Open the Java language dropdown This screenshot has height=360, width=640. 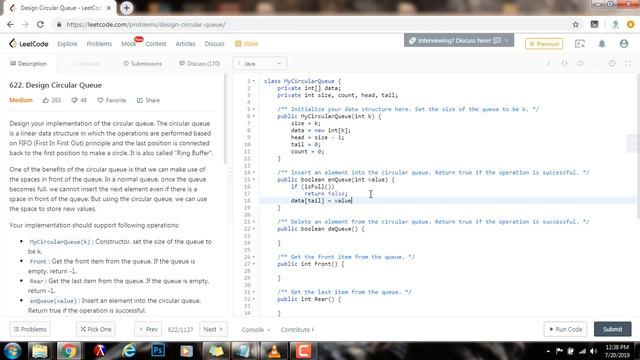click(x=260, y=64)
